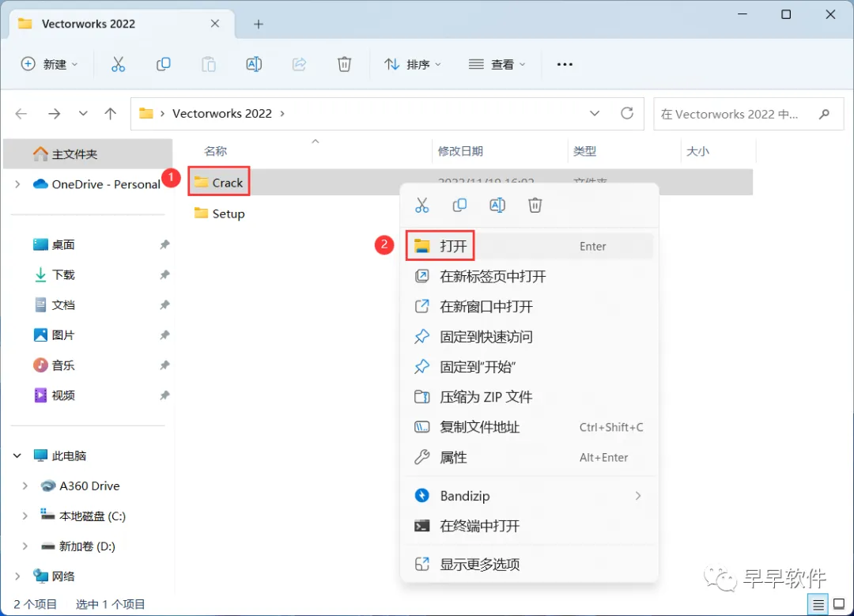This screenshot has width=854, height=616.
Task: Expand 本地磁盘 (C:) tree node
Action: (25, 516)
